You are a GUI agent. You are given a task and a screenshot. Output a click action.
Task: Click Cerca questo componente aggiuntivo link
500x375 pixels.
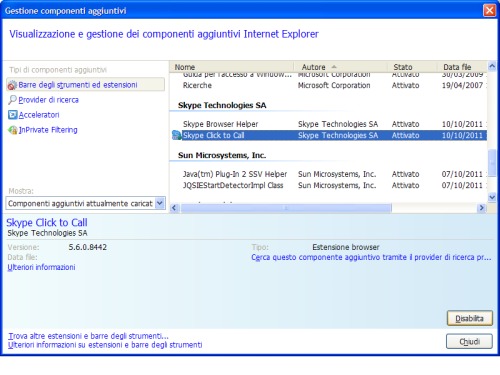click(371, 257)
